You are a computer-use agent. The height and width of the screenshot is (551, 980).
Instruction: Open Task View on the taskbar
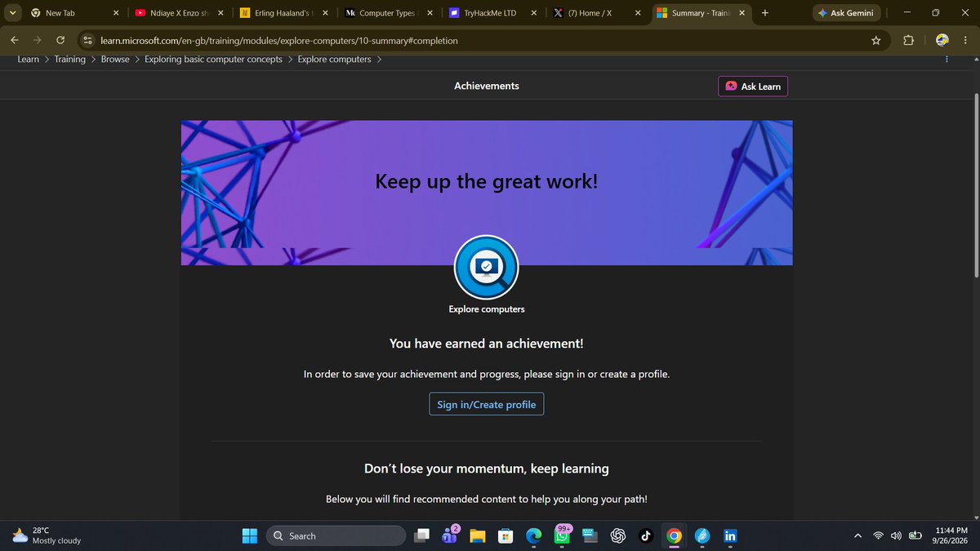pyautogui.click(x=421, y=535)
